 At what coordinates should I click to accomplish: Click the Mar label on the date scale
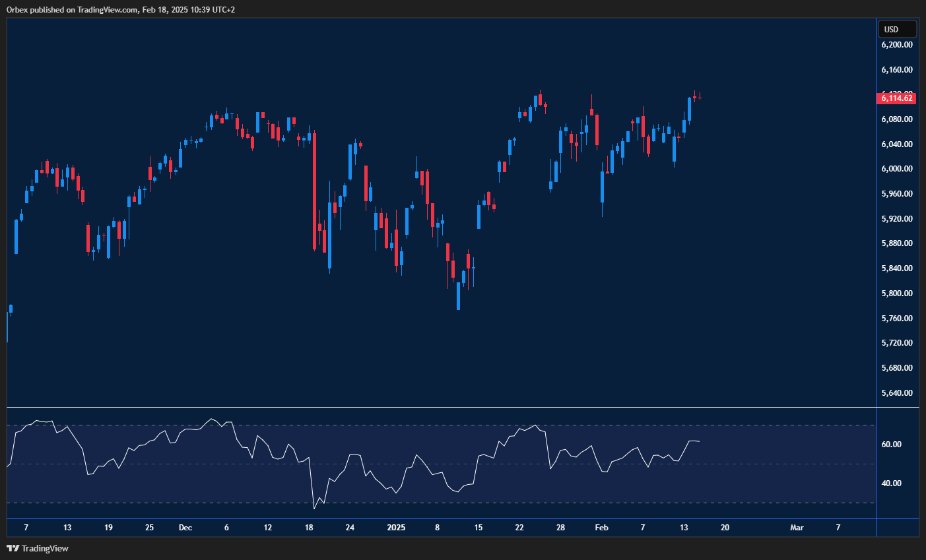click(x=796, y=528)
